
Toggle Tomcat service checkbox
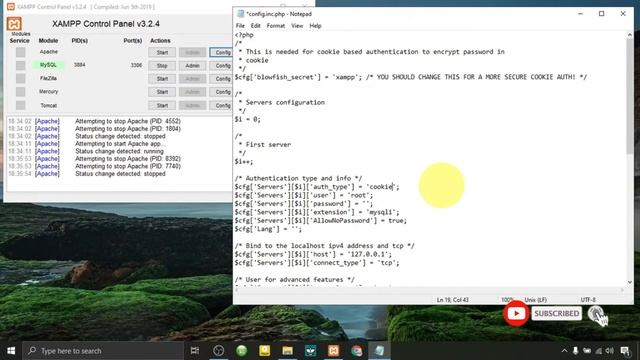pos(20,105)
